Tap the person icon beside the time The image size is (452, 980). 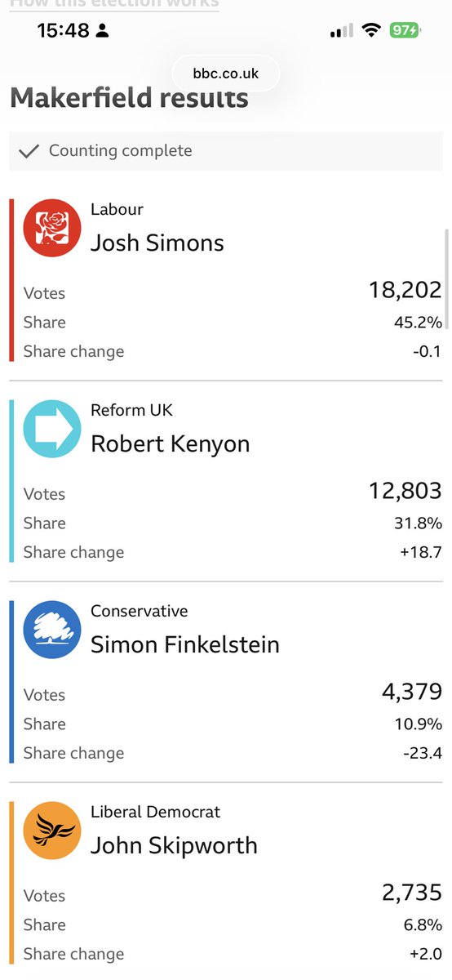coord(103,31)
